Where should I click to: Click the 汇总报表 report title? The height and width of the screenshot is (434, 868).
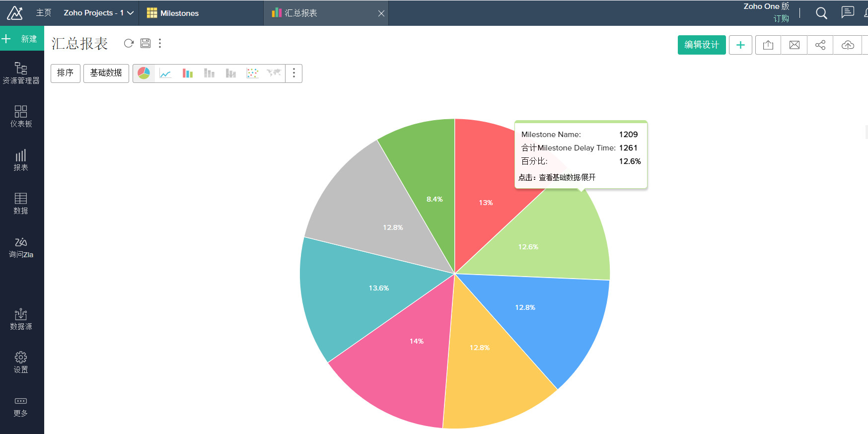pos(79,44)
